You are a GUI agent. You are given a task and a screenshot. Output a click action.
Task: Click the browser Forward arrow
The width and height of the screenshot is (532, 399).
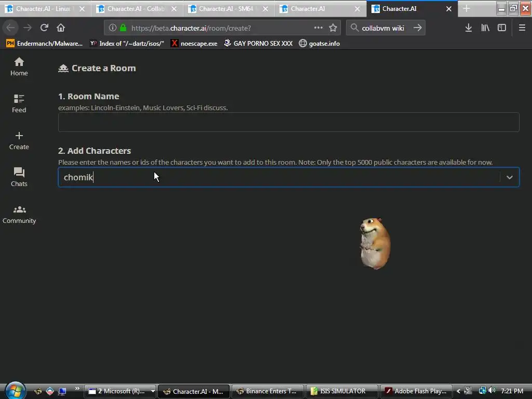point(28,28)
